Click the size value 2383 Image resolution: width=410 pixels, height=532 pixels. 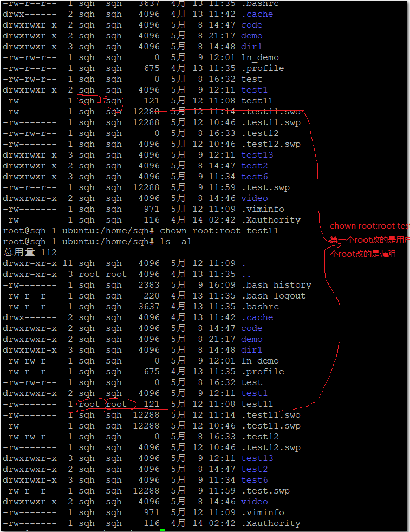coord(148,285)
